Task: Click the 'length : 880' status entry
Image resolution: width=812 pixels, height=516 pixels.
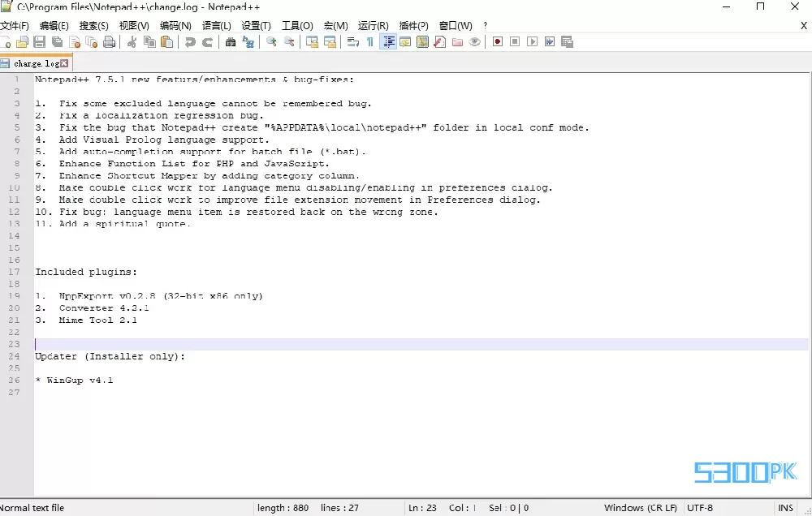Action: 283,508
